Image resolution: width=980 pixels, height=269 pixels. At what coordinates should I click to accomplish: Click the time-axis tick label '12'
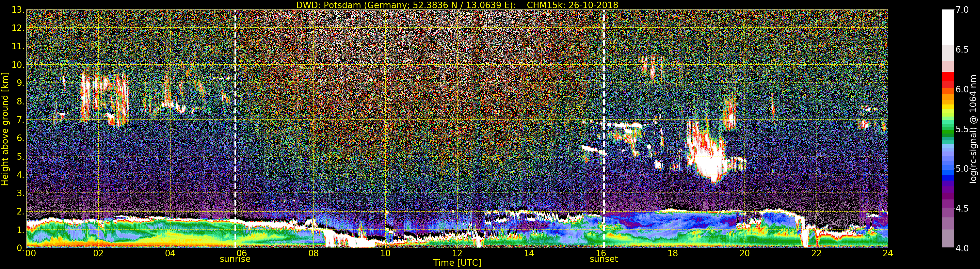coord(457,253)
